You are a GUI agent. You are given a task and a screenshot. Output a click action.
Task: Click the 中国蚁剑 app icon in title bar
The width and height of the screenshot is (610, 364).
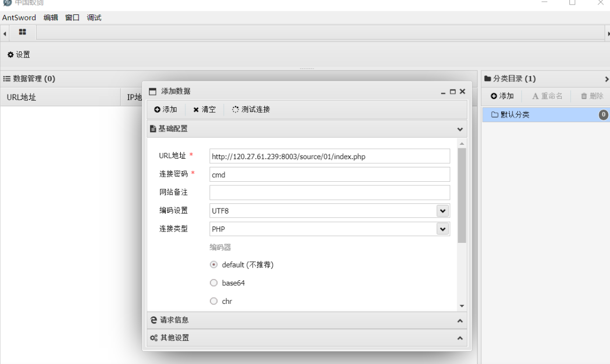[x=7, y=3]
